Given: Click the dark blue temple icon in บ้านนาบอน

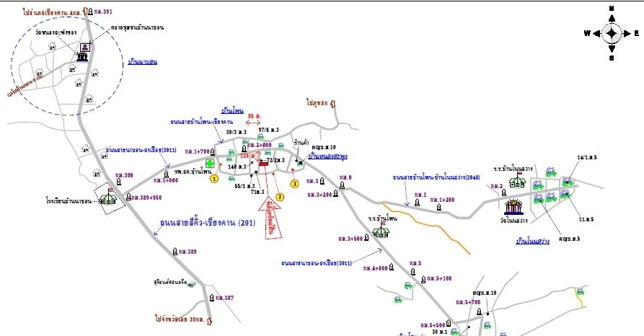Looking at the screenshot, I should tap(82, 57).
